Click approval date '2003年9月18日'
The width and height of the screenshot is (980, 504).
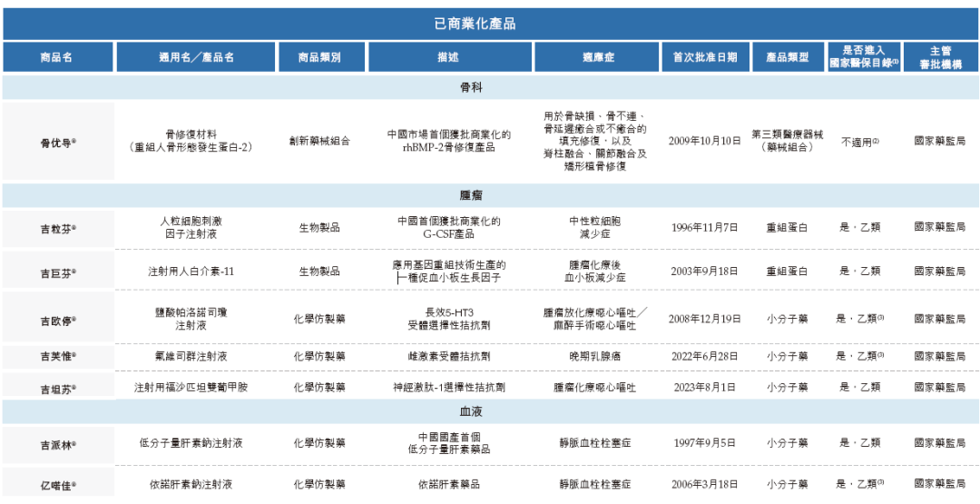pyautogui.click(x=705, y=272)
